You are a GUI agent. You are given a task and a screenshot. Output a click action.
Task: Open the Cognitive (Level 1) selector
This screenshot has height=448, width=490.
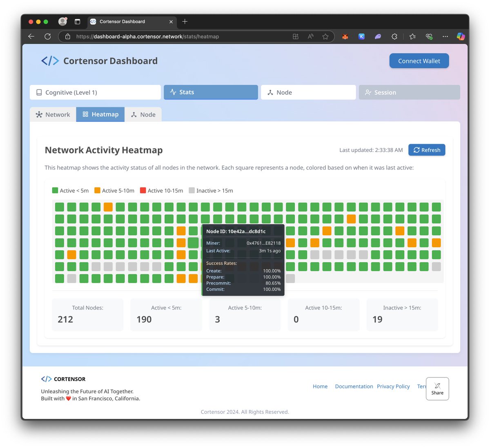95,92
